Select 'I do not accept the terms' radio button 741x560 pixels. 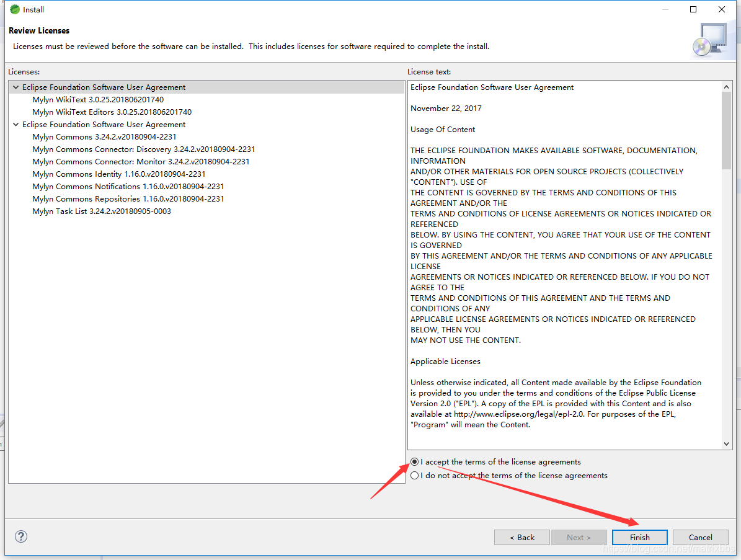pyautogui.click(x=414, y=476)
